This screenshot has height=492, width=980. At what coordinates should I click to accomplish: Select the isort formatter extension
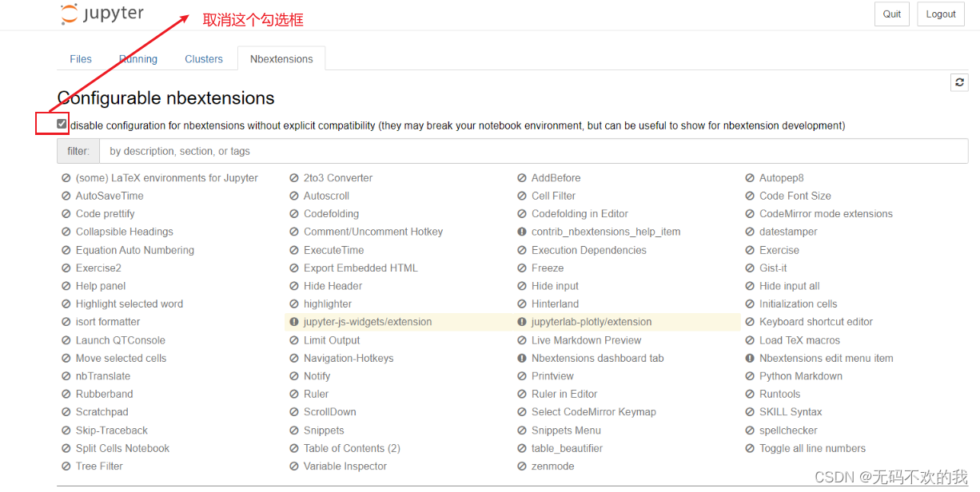pyautogui.click(x=108, y=322)
